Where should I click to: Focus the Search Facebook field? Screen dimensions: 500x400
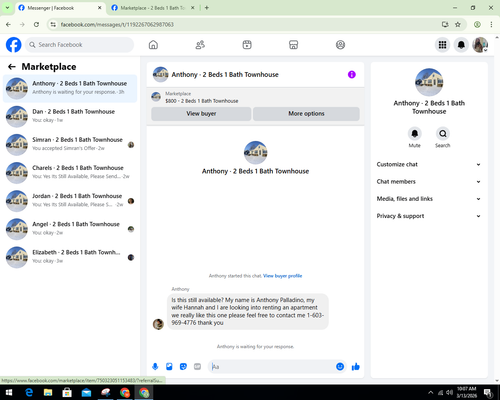[x=79, y=45]
